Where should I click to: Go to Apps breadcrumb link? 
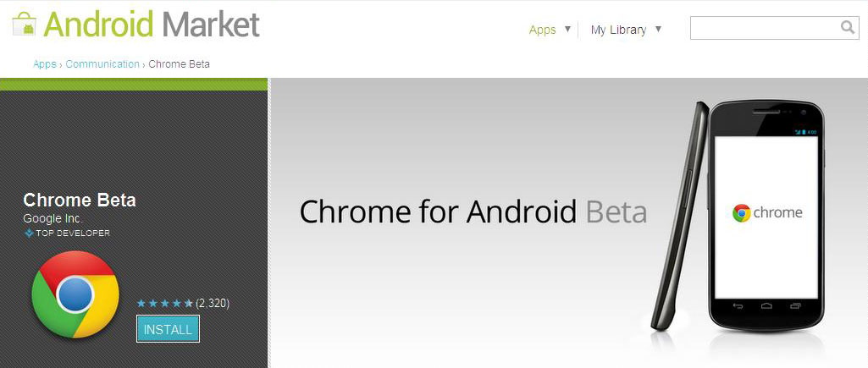44,64
